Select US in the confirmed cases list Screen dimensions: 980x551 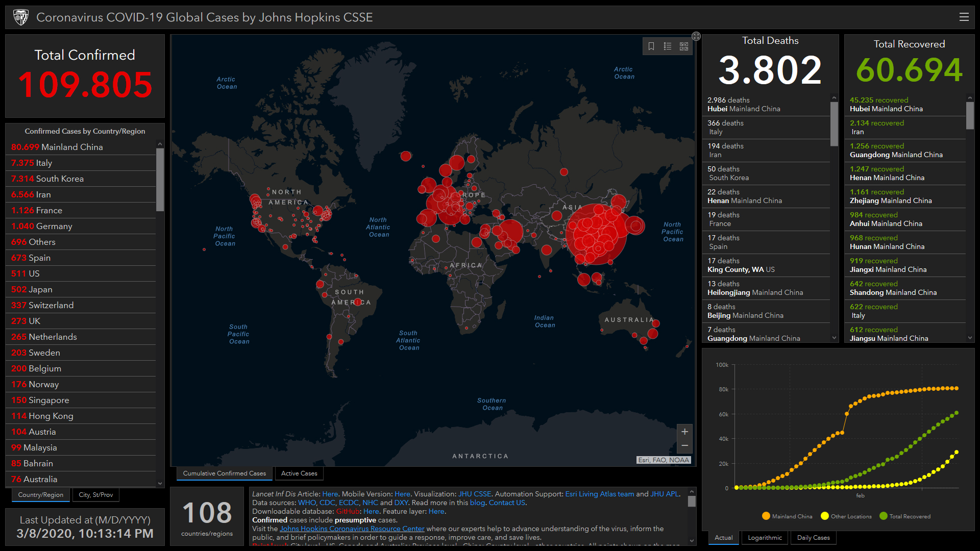point(81,273)
